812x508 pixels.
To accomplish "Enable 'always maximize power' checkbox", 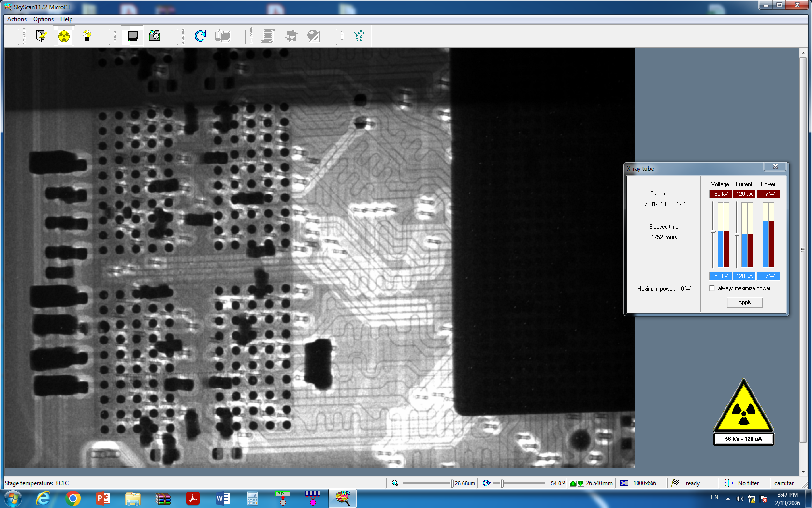I will pos(712,288).
